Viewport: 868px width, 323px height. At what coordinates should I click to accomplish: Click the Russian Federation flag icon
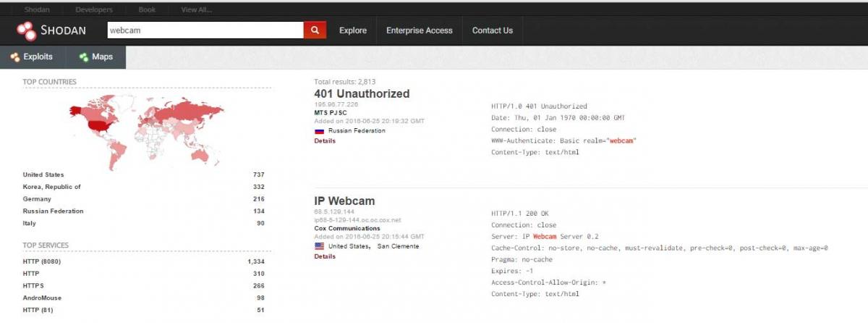click(319, 131)
